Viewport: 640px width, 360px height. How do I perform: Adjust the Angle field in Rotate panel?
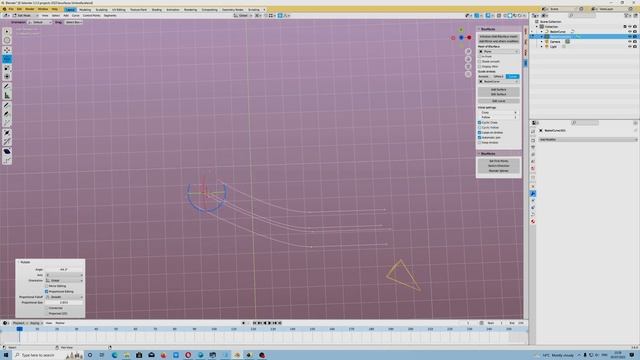coord(64,269)
